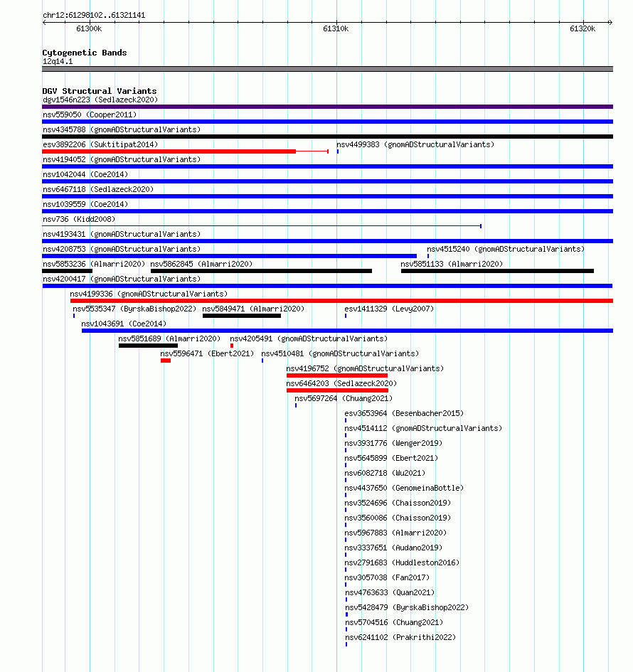The height and width of the screenshot is (672, 633).
Task: Select nsv4763633 (Quan2021) label
Action: pyautogui.click(x=390, y=593)
